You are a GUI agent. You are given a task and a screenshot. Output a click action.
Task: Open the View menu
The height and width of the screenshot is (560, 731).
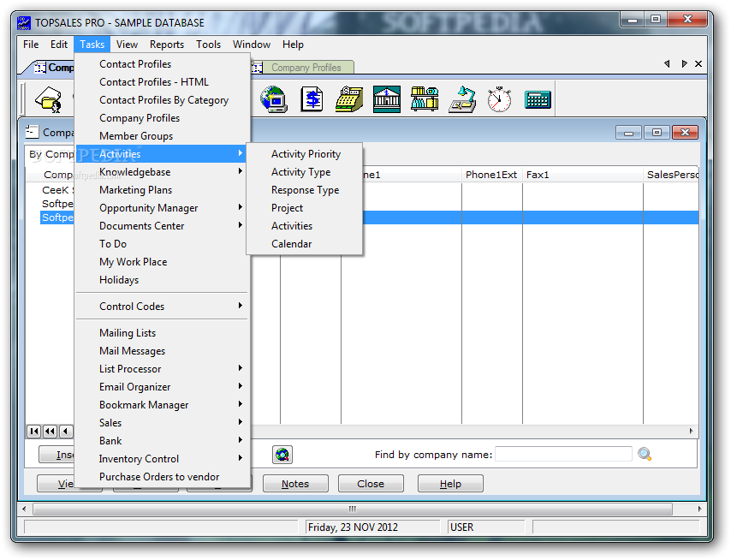(x=127, y=45)
